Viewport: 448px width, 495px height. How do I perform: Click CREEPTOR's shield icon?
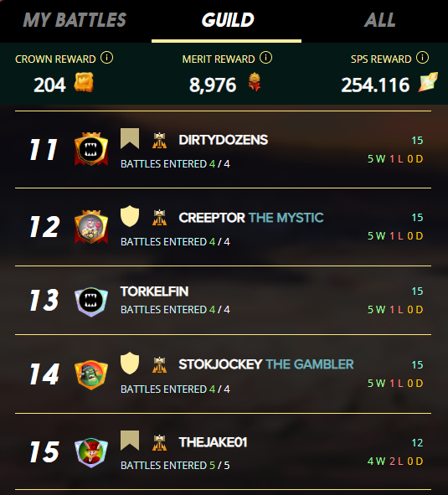pyautogui.click(x=130, y=216)
